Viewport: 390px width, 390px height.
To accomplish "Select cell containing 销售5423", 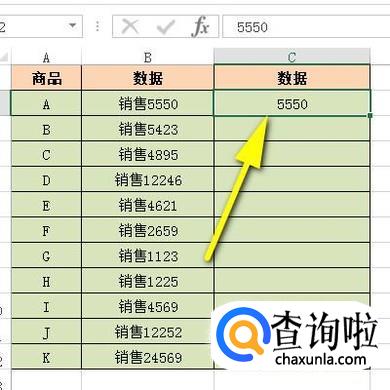I will tap(147, 129).
